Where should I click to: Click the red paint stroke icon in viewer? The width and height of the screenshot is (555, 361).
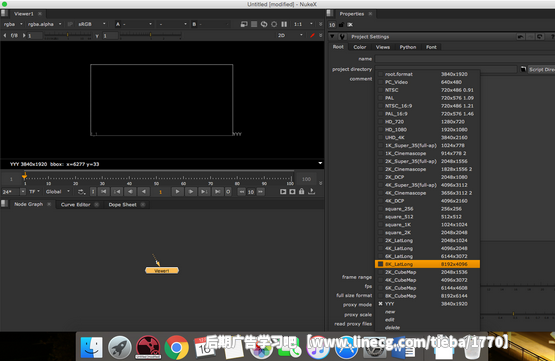312,35
